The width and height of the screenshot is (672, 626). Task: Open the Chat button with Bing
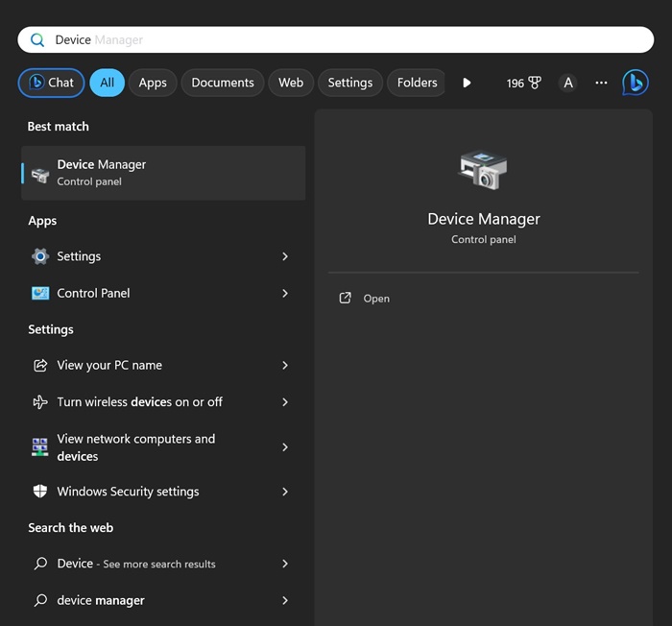51,83
